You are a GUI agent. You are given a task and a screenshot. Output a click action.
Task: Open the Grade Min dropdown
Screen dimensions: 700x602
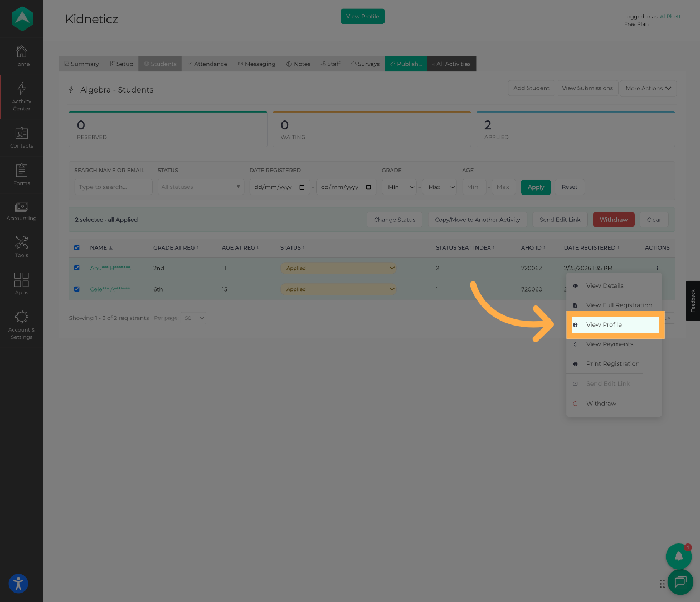(399, 187)
